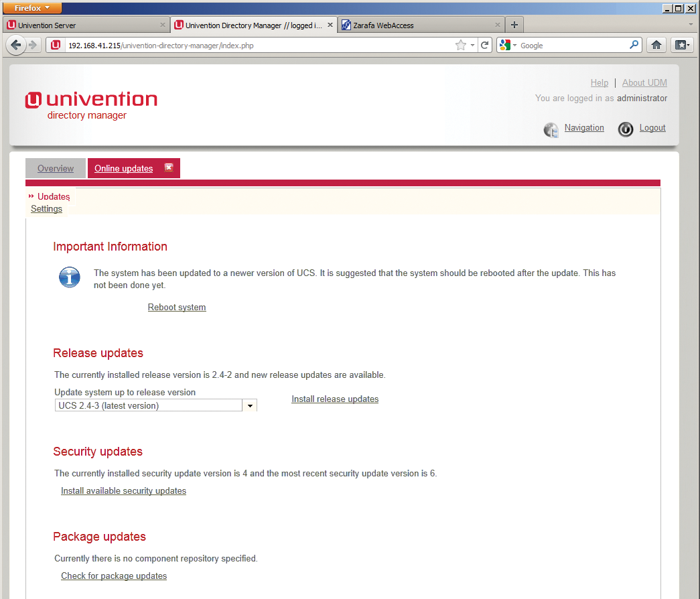Open a new browser tab with plus button

pyautogui.click(x=514, y=25)
